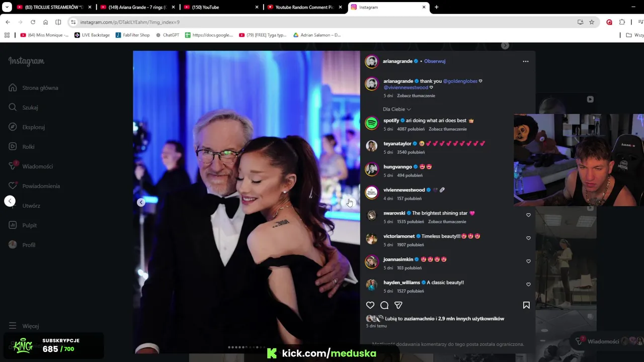Open the tab search dropdown arrow
Viewport: 644px width, 362px height.
pos(7,7)
